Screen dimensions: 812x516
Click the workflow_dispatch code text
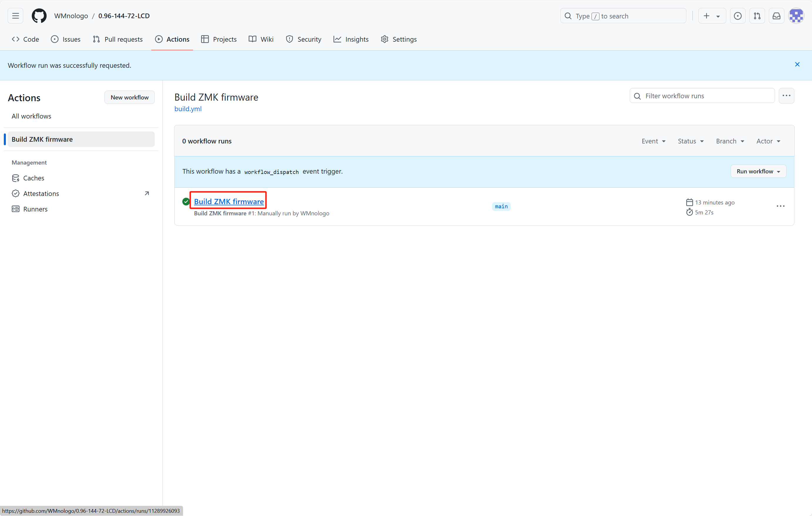pos(272,172)
